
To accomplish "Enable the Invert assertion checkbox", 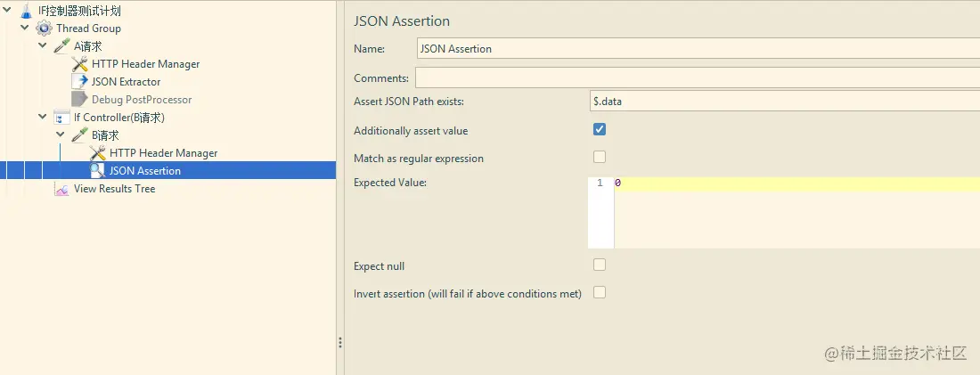I will click(x=600, y=292).
